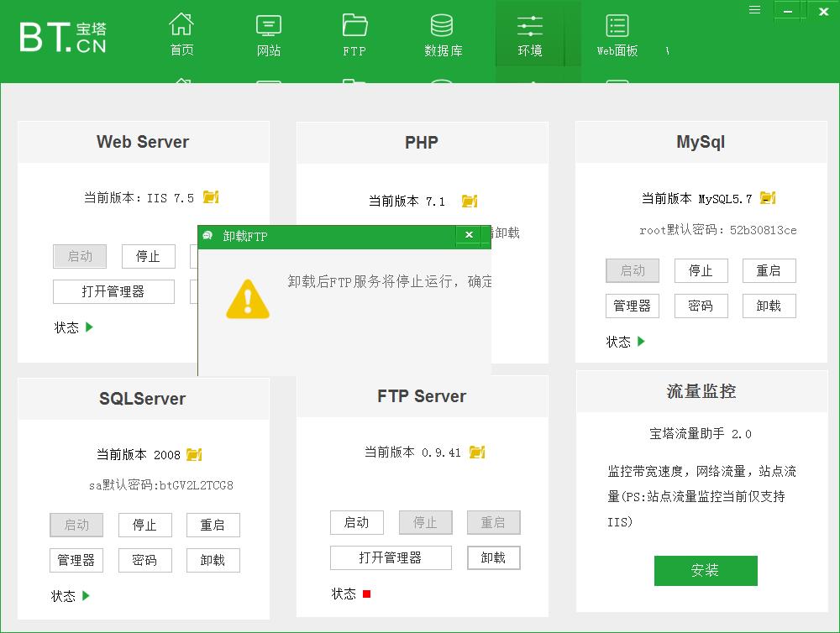Click Web Server green running status icon
Viewport: 840px width, 633px height.
point(90,327)
